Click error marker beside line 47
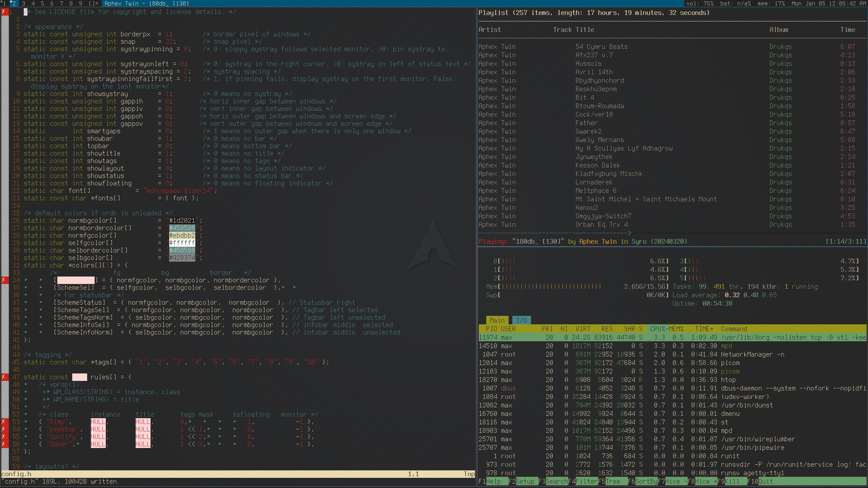This screenshot has width=868, height=488. pos(3,377)
